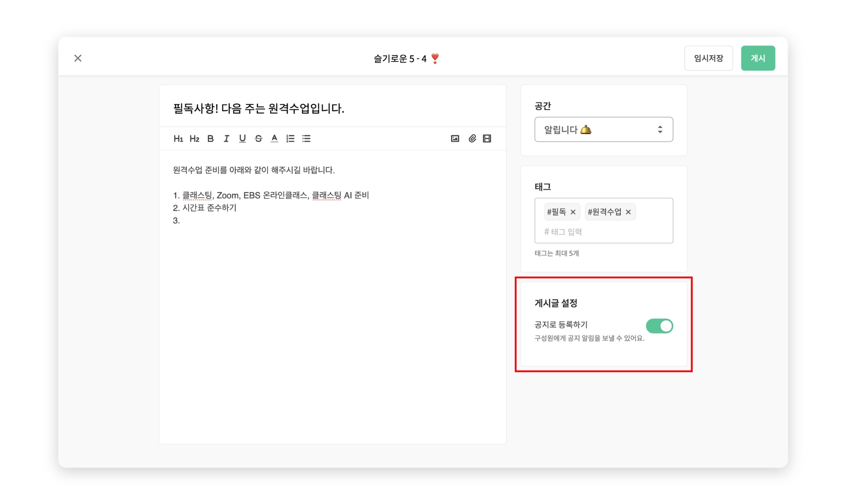846x504 pixels.
Task: Remove the #원격수업 tag
Action: coord(628,212)
